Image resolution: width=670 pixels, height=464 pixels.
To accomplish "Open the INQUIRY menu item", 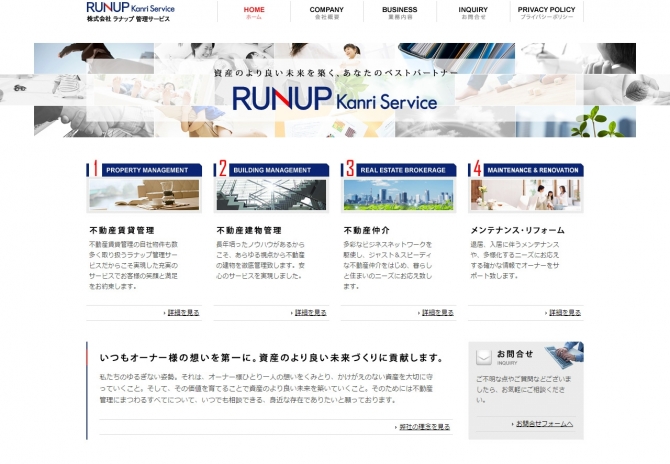I will pyautogui.click(x=473, y=12).
